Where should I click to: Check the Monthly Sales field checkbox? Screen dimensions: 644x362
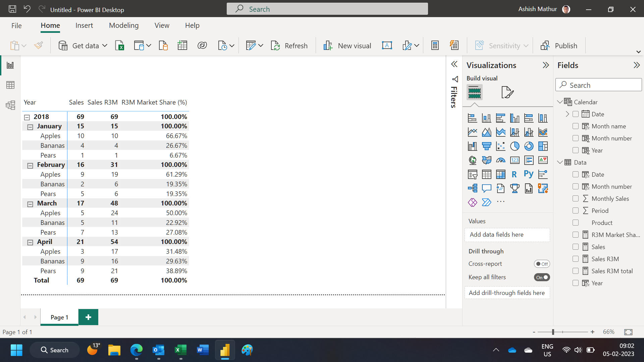pos(576,198)
